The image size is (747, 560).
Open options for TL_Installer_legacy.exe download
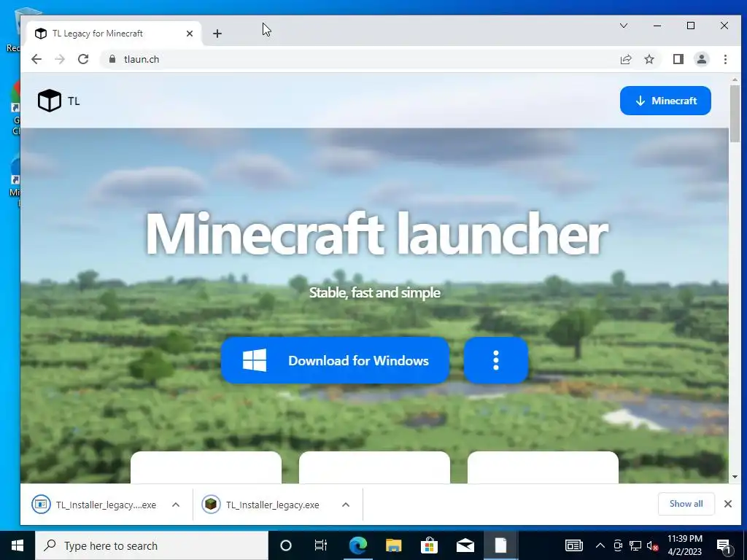(346, 505)
